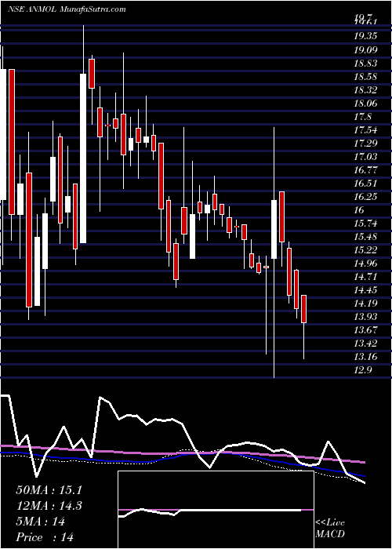Select the 18.06 price axis label
Viewport: 392px width, 549px height.
point(366,104)
